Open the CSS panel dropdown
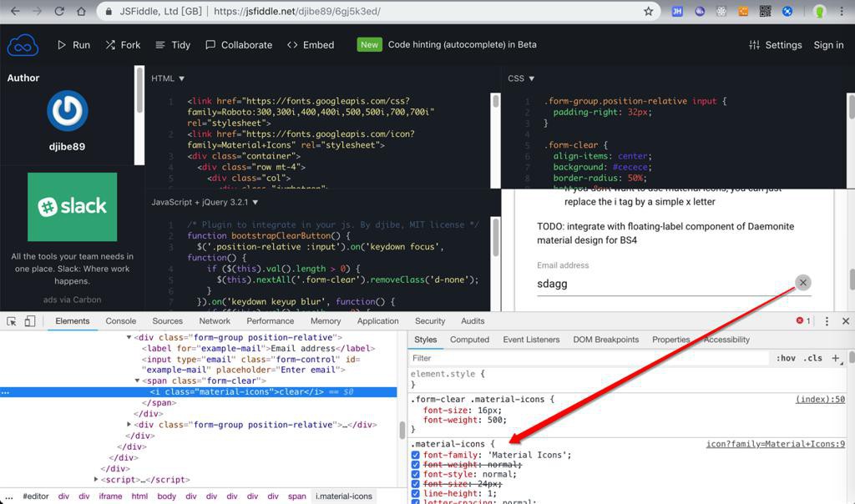 pos(521,78)
